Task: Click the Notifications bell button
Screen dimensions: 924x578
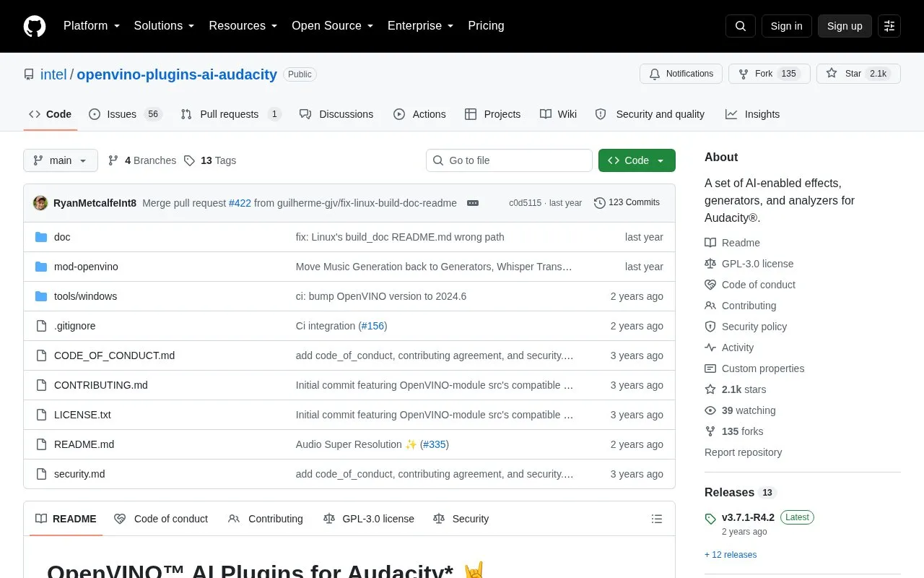Action: [681, 74]
